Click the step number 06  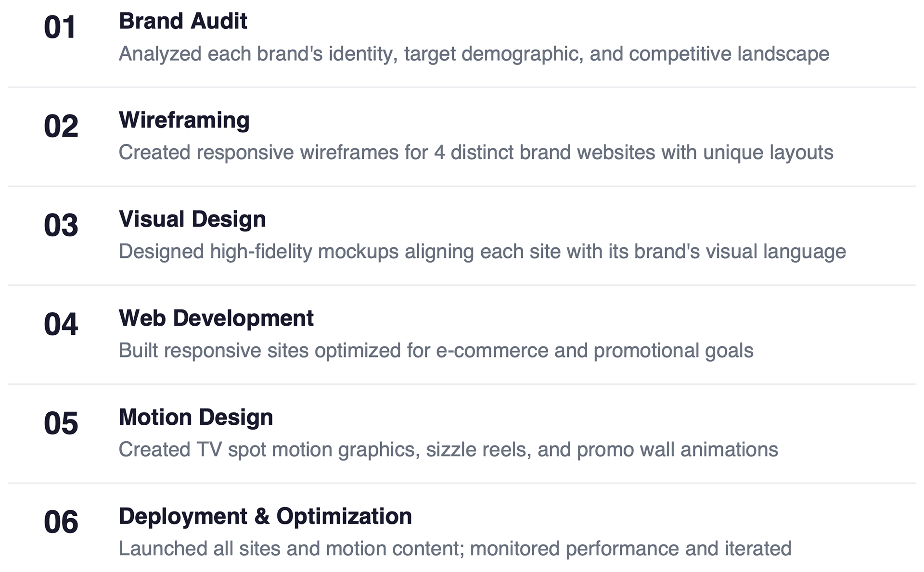tap(61, 522)
